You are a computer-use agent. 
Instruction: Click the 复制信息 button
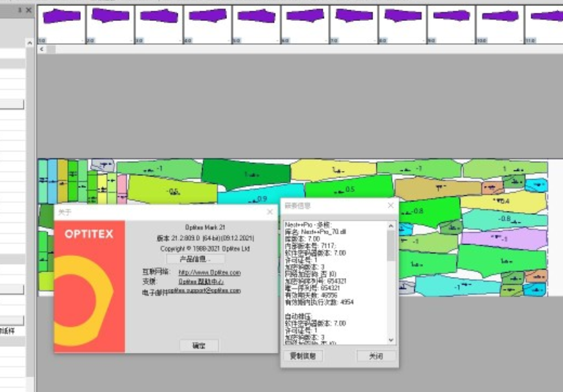pos(303,356)
